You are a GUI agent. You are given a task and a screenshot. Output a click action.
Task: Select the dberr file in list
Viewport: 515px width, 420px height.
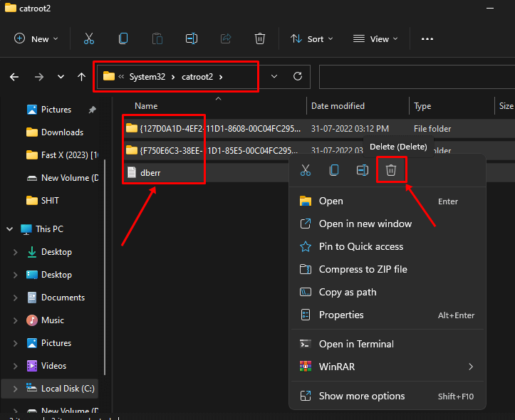click(x=151, y=172)
